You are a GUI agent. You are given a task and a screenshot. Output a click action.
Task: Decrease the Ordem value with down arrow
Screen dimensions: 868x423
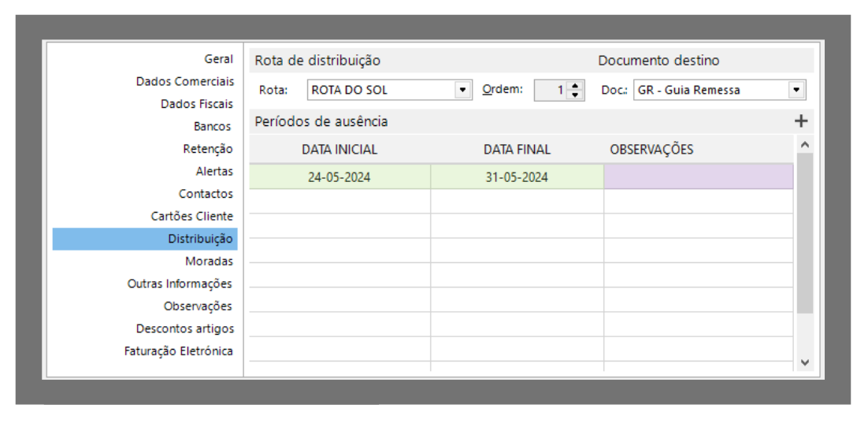click(x=576, y=95)
